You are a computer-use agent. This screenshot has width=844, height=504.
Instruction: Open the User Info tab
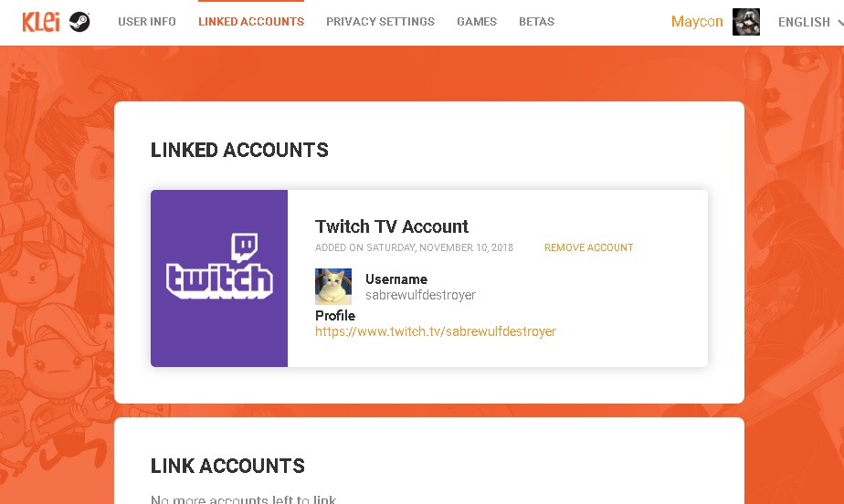coord(147,22)
